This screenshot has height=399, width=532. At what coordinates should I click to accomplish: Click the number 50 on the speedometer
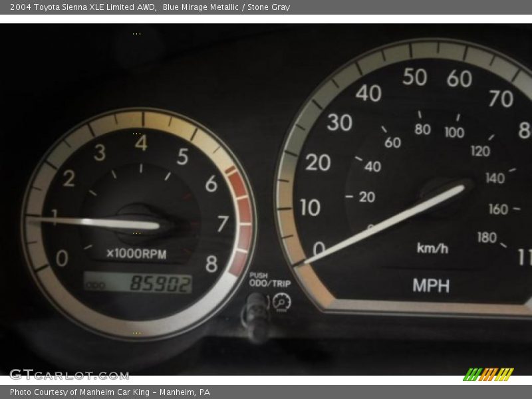[x=414, y=76]
